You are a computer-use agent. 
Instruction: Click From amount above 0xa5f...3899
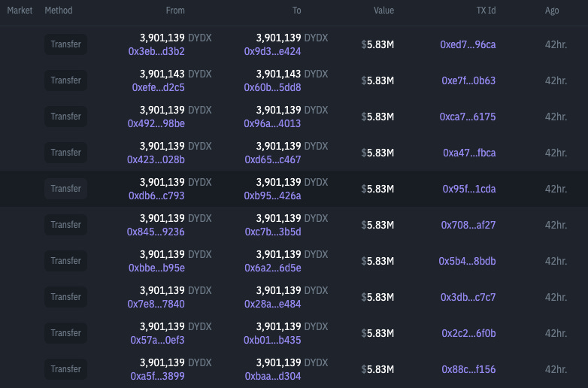[175, 362]
